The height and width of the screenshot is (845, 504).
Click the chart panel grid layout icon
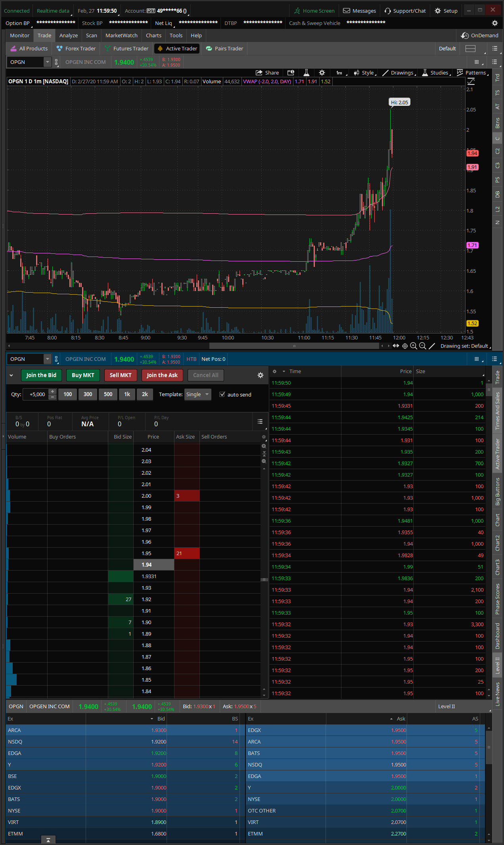tap(477, 62)
